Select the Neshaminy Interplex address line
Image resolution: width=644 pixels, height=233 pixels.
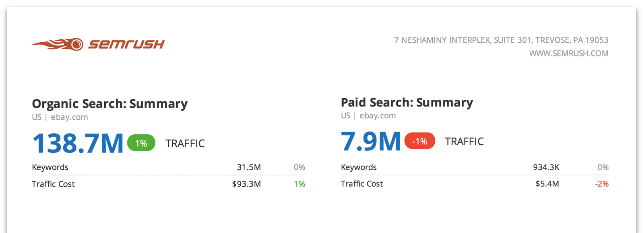pos(501,40)
